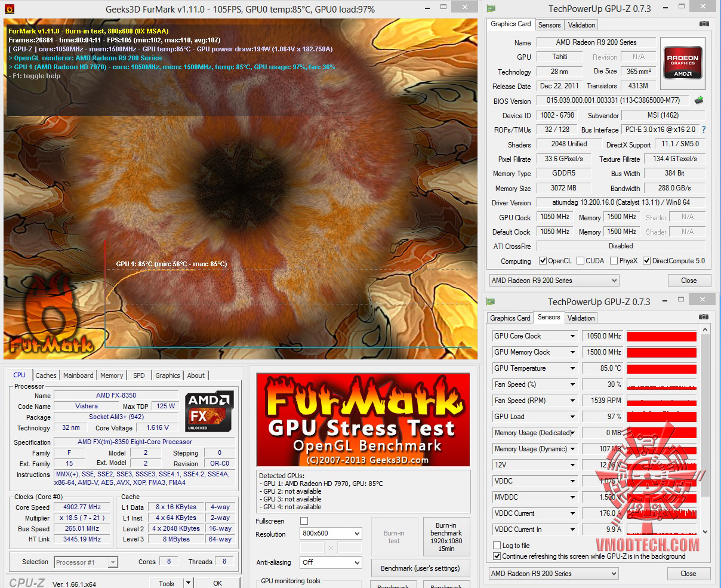Open the MVDDC sensor dropdown
The width and height of the screenshot is (721, 588).
point(572,497)
